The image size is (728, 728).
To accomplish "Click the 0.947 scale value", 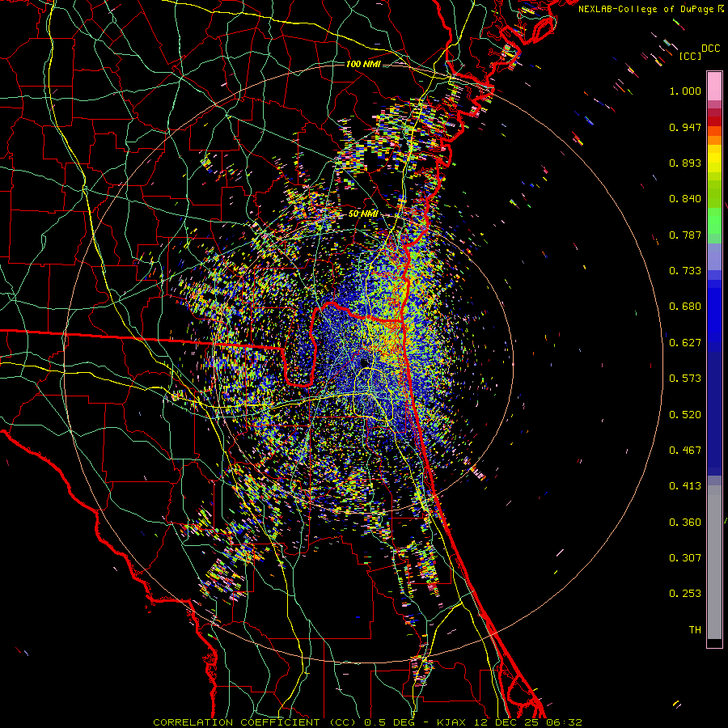I will click(x=685, y=127).
